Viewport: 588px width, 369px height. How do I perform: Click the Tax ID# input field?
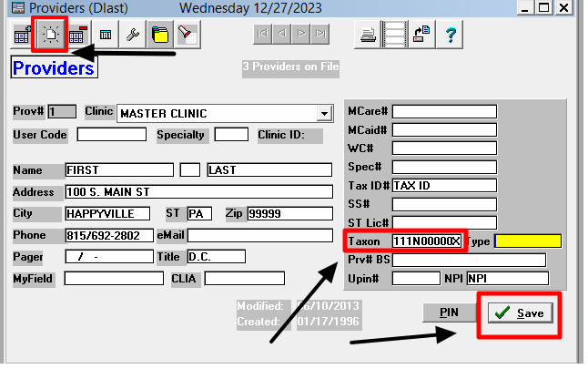coord(444,185)
